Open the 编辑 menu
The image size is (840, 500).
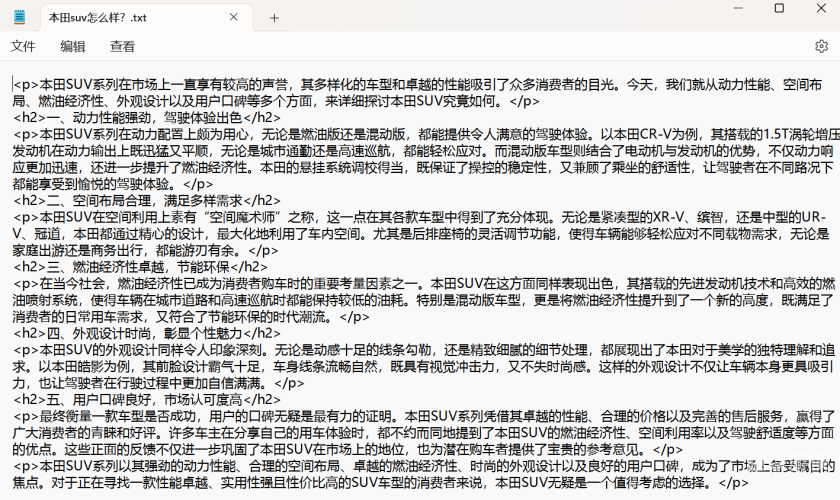[73, 47]
